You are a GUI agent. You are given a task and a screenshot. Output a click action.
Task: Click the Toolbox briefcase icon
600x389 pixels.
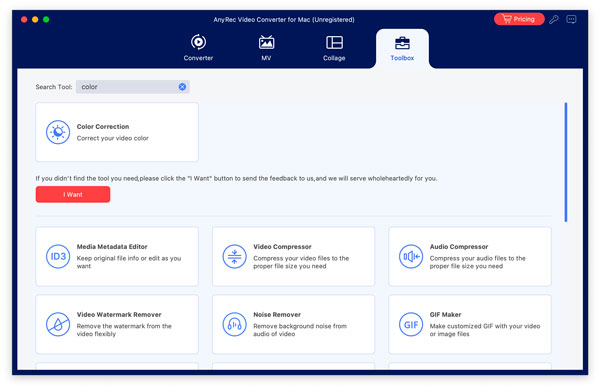pyautogui.click(x=402, y=43)
